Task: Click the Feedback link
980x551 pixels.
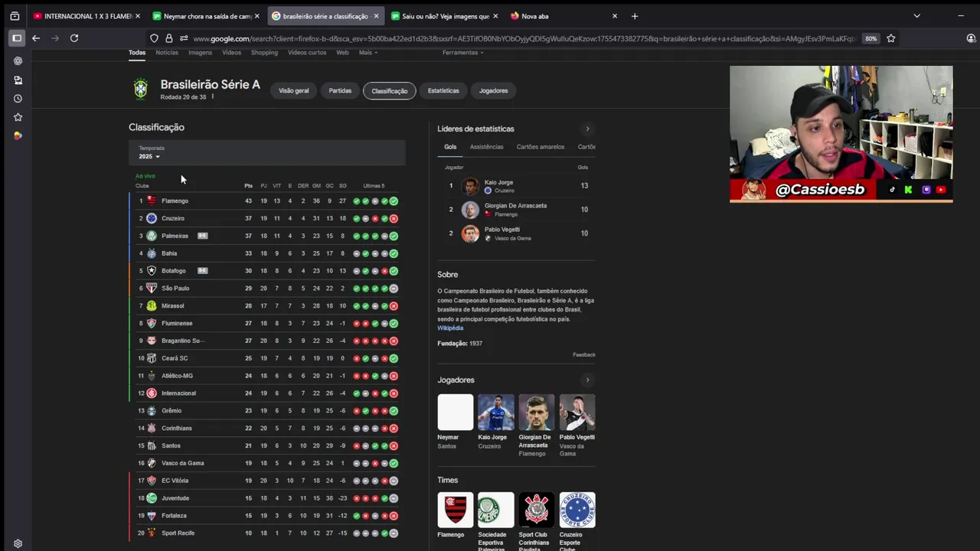Action: [584, 355]
